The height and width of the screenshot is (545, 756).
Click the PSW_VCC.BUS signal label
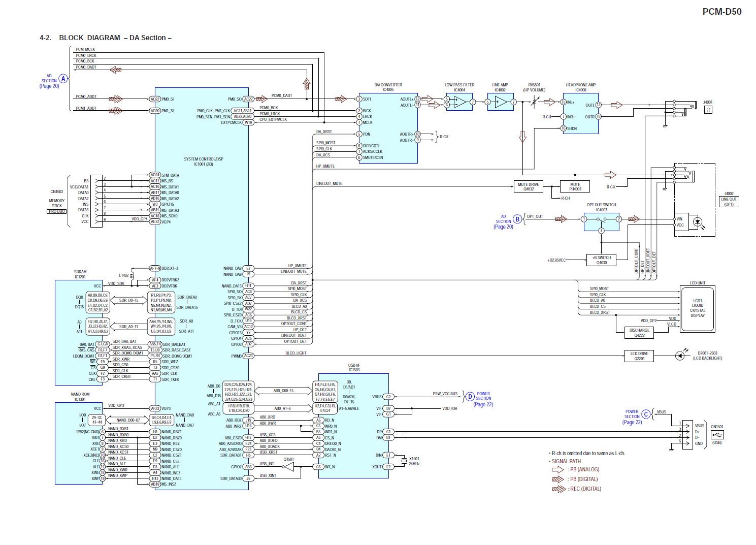click(x=445, y=394)
